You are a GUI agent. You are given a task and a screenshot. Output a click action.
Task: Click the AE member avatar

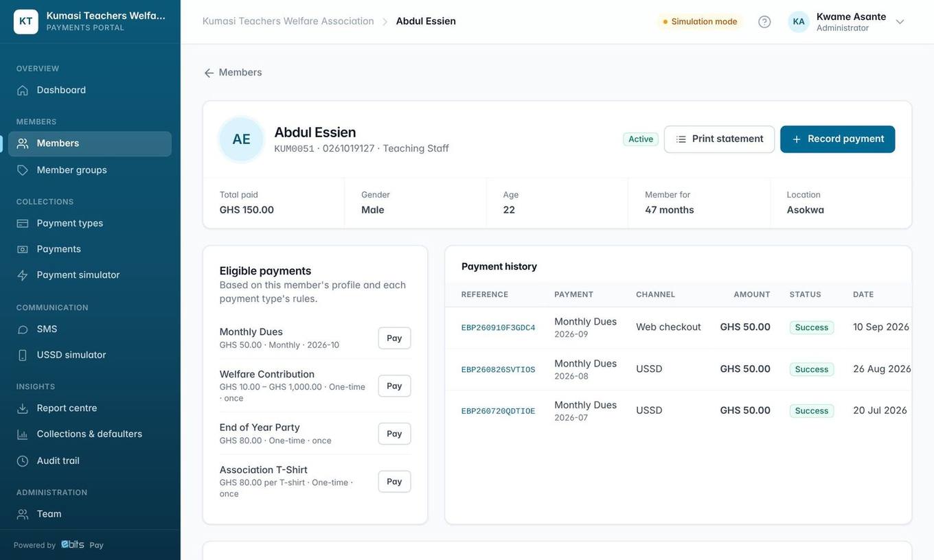(241, 139)
